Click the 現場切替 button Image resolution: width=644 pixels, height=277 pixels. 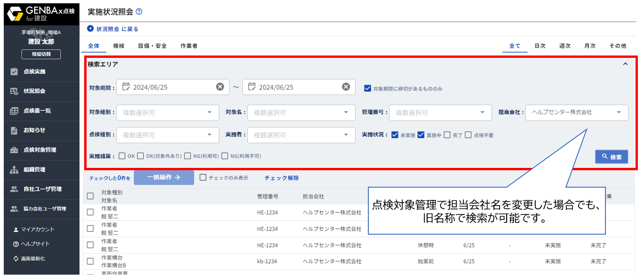click(40, 54)
